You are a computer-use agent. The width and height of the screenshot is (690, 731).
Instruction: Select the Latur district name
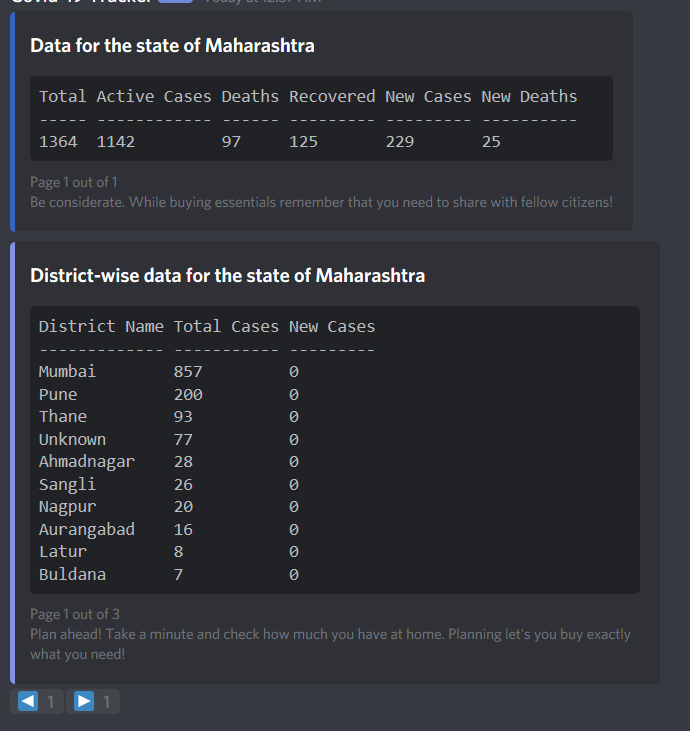(63, 551)
